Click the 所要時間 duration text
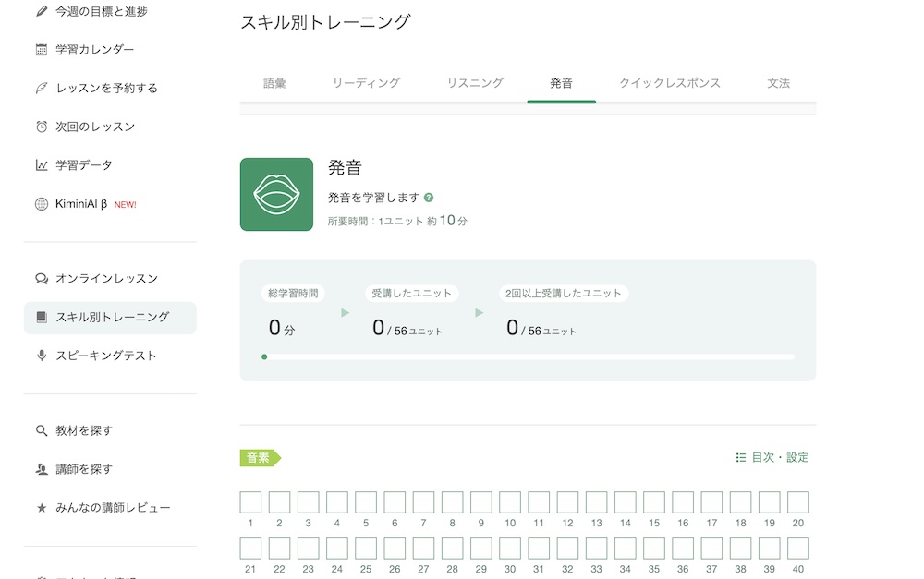This screenshot has width=924, height=579. point(397,221)
